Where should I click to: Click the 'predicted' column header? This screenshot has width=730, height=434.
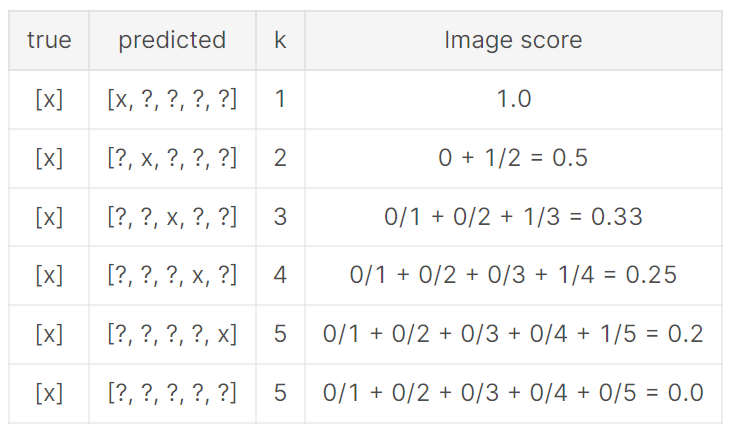172,41
